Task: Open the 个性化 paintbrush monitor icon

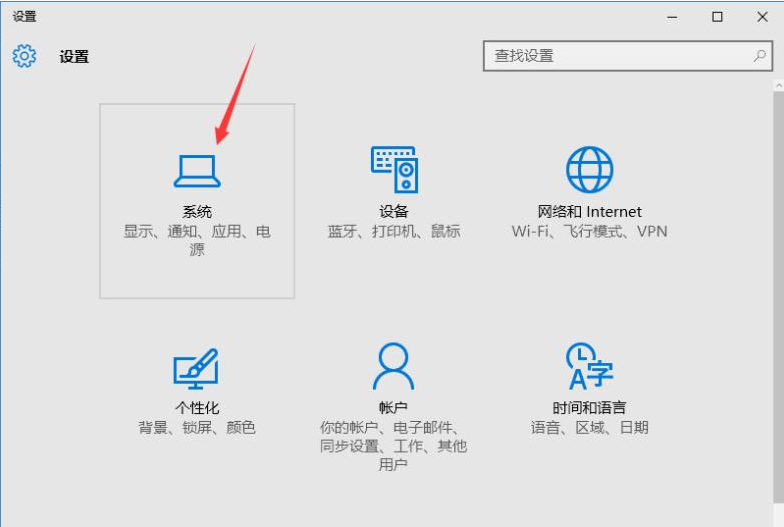Action: point(196,368)
